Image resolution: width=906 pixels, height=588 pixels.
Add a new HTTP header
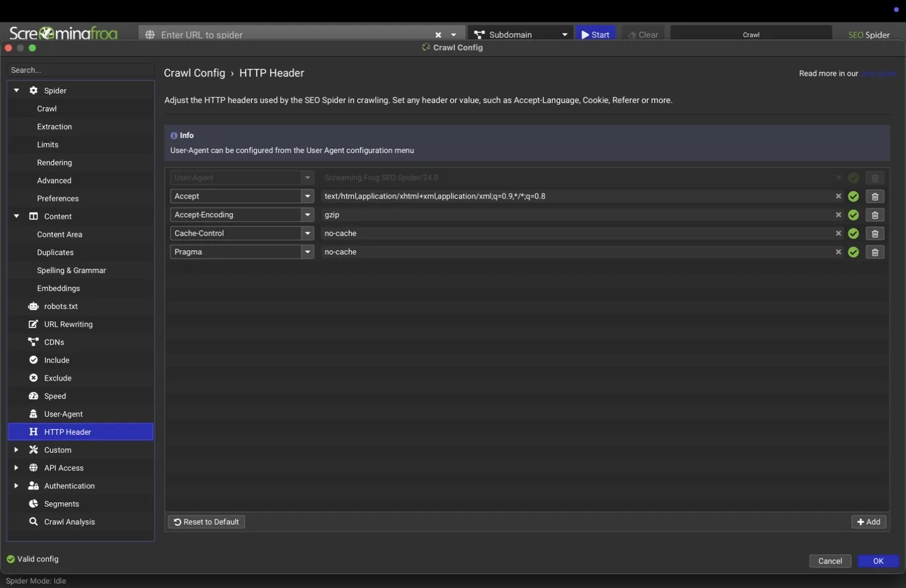pyautogui.click(x=868, y=521)
